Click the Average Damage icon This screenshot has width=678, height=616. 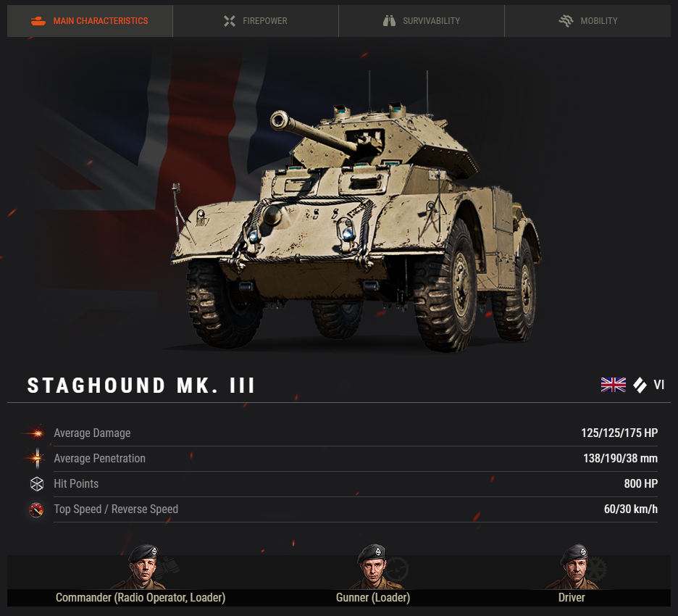pyautogui.click(x=37, y=433)
